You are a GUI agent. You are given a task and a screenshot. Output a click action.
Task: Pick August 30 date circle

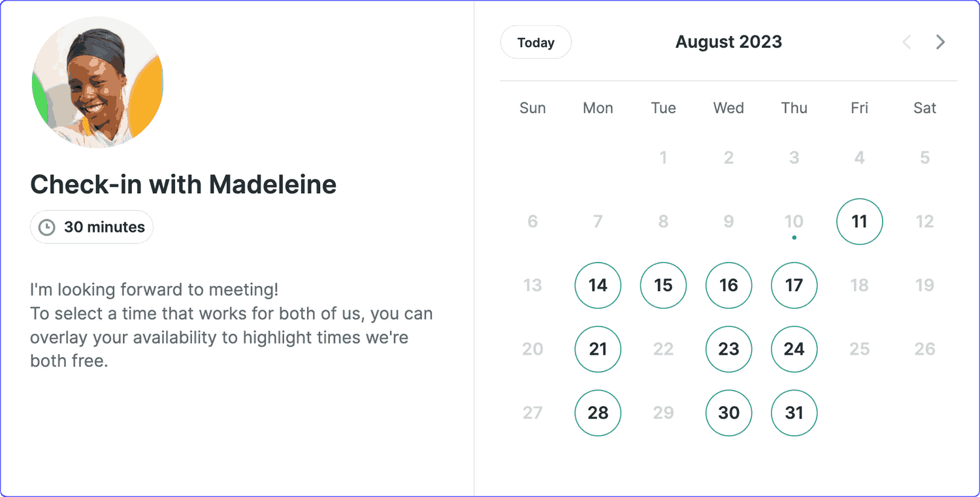(x=728, y=413)
